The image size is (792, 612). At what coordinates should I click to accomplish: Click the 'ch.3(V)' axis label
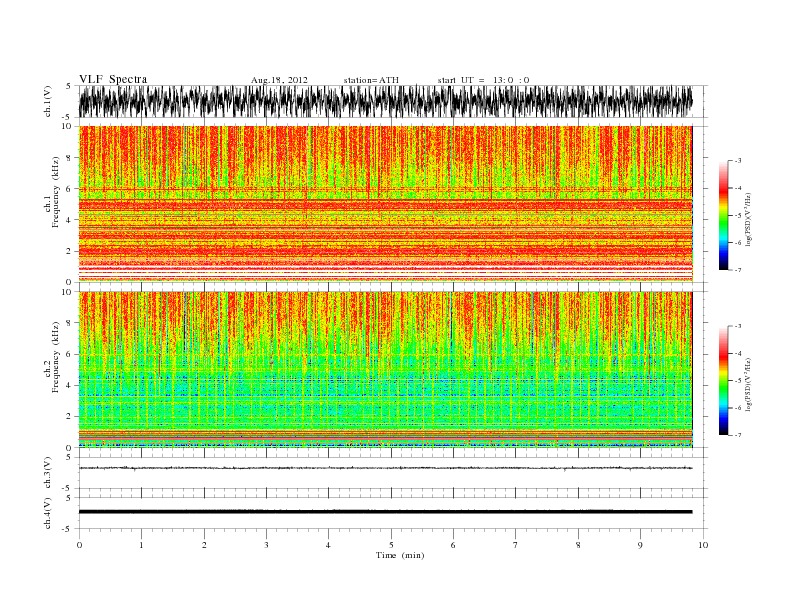(48, 474)
